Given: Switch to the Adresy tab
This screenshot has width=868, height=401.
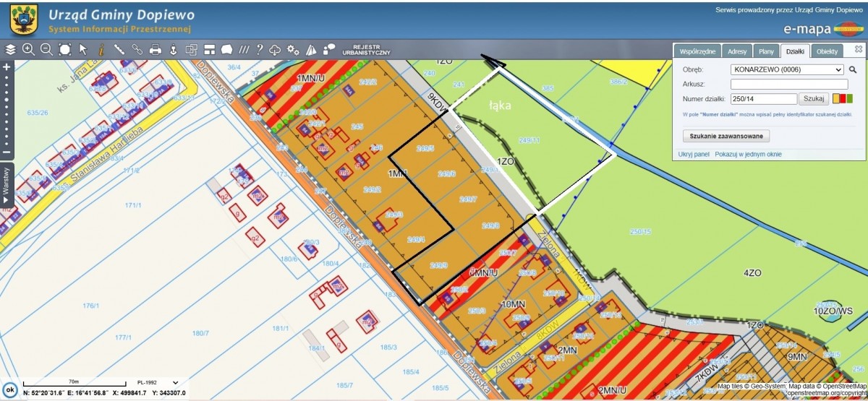Looking at the screenshot, I should click(737, 51).
